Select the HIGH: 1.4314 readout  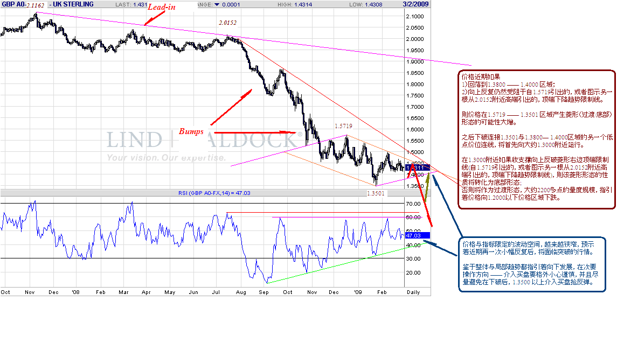[x=295, y=5]
